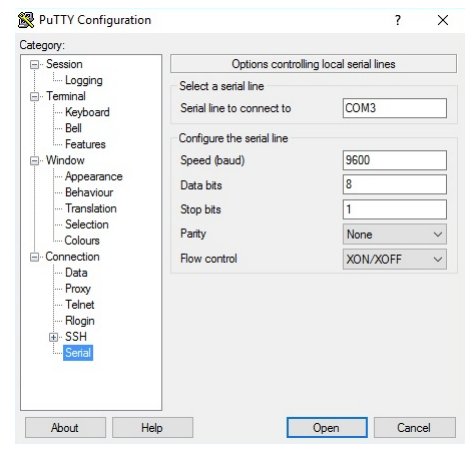The height and width of the screenshot is (454, 472).
Task: Select the Translation category
Action: coord(91,208)
